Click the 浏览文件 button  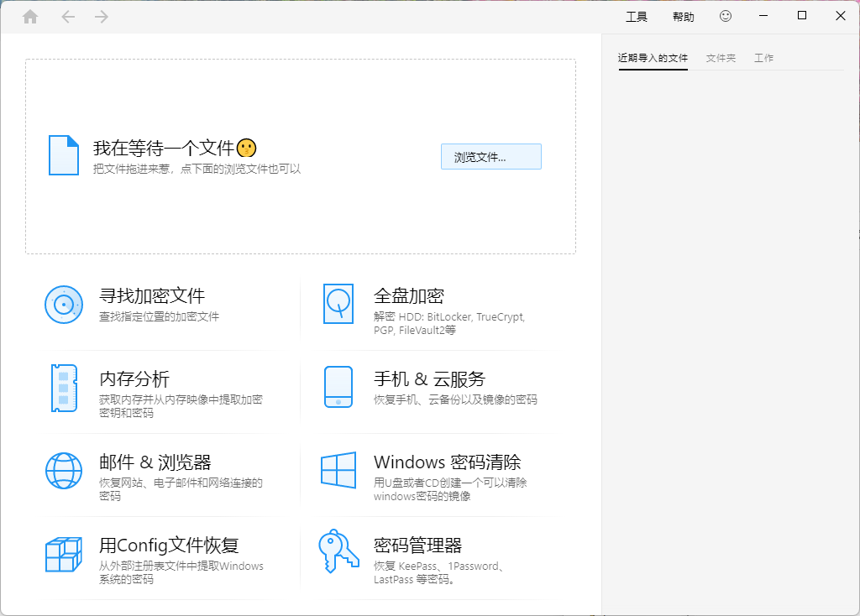[x=490, y=156]
